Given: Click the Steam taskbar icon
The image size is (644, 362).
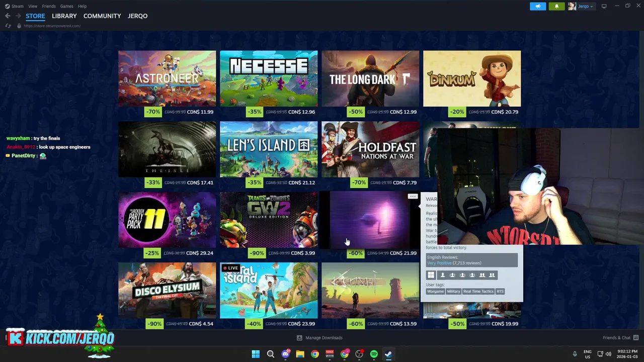Looking at the screenshot, I should 388,354.
